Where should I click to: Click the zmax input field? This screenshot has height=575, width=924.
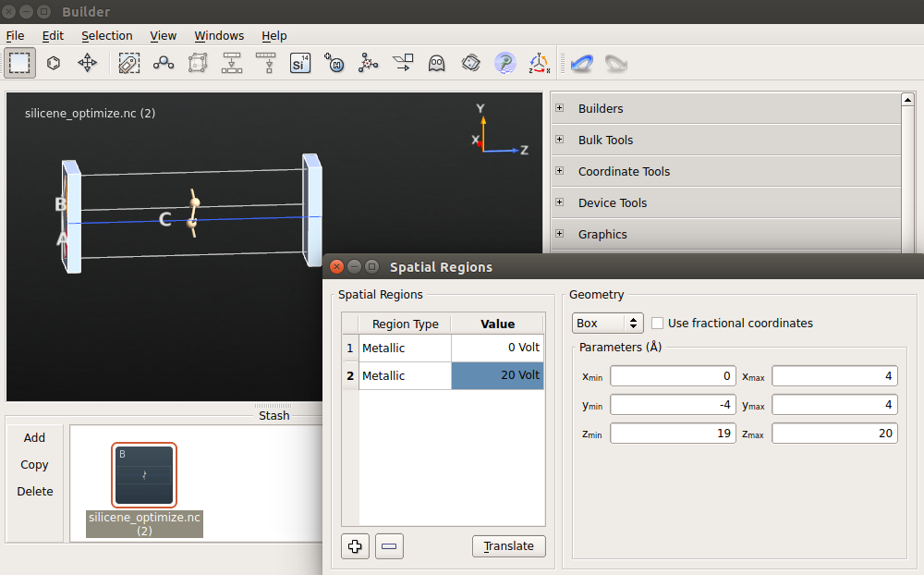834,434
